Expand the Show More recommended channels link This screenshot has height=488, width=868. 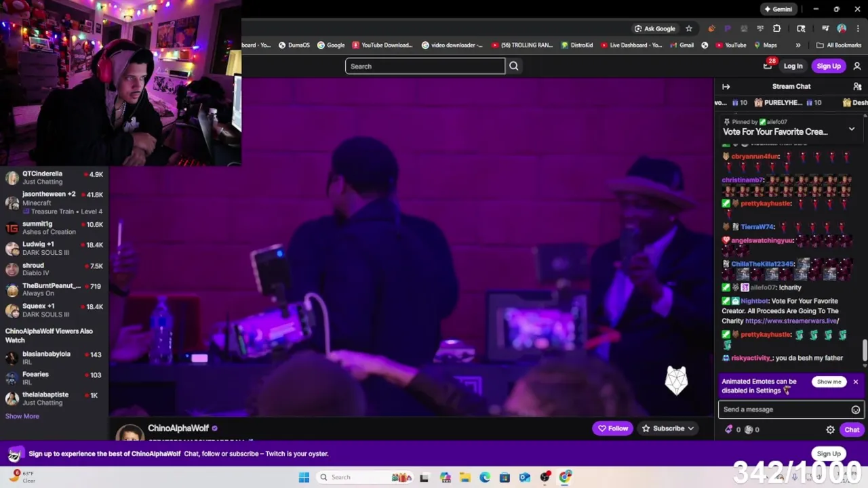coord(22,416)
